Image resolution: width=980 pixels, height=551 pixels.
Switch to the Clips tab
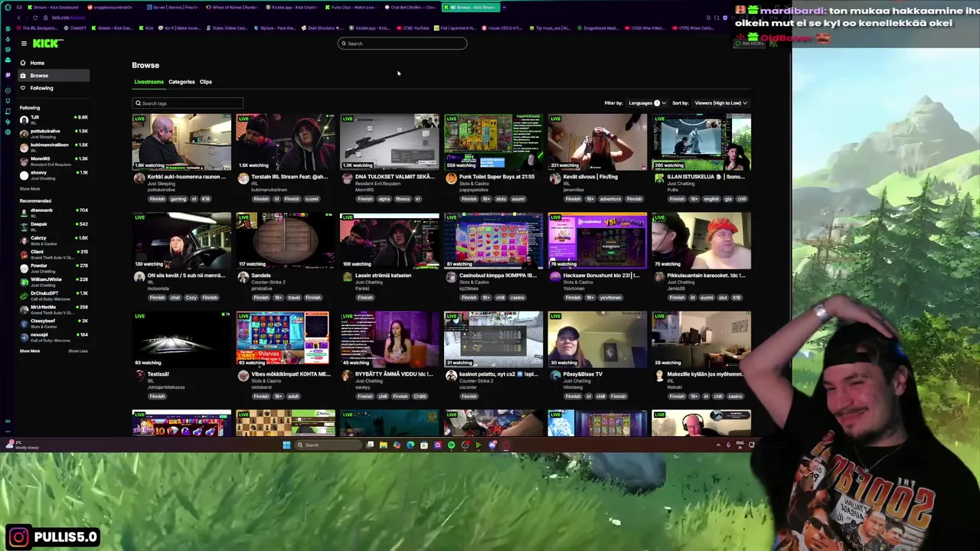click(206, 82)
